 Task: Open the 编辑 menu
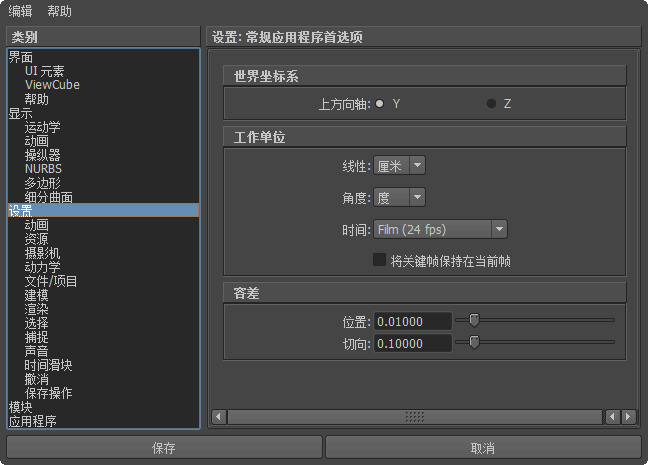(20, 11)
